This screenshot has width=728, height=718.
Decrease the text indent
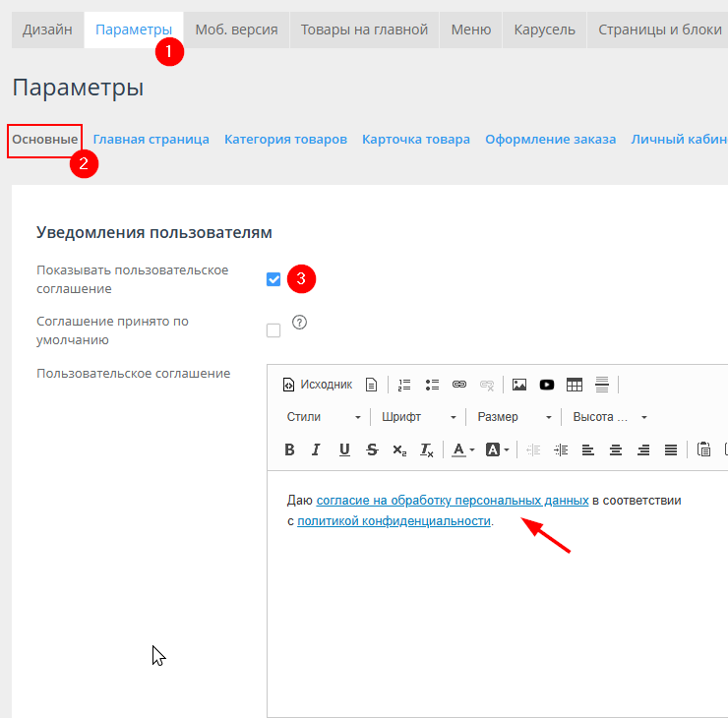[x=533, y=449]
